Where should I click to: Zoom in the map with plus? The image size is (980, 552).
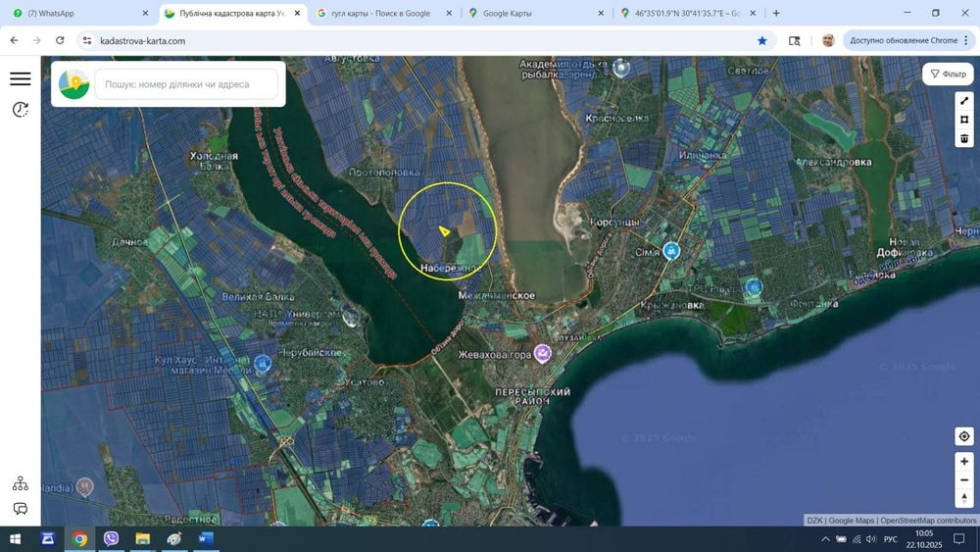tap(963, 462)
